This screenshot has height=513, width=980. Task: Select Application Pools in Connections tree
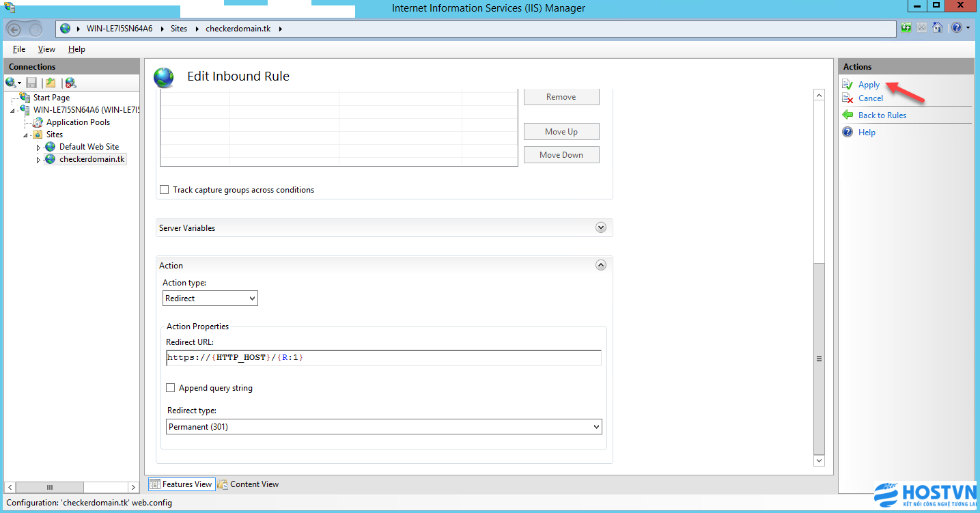point(78,122)
